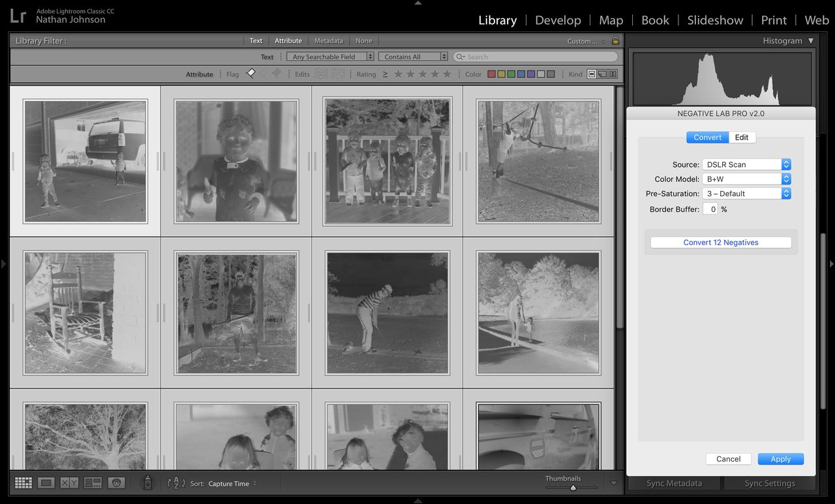This screenshot has height=504, width=835.
Task: Open the Contains All dropdown
Action: coord(413,57)
